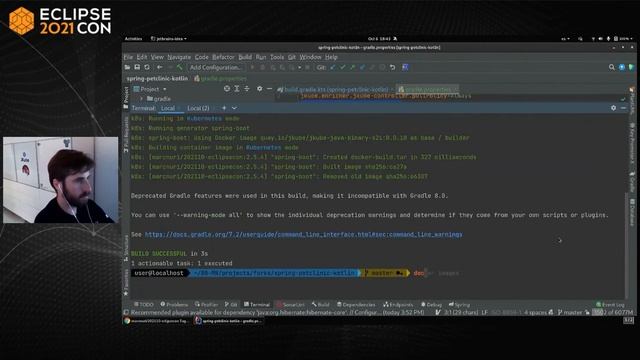Select the Local (2) terminal tab
640x360 pixels.
tap(198, 108)
